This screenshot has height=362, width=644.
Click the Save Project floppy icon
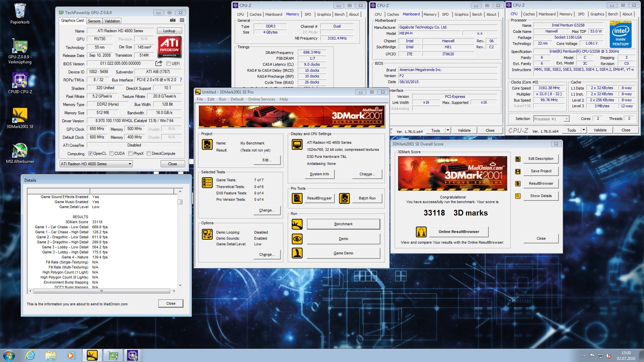point(518,172)
